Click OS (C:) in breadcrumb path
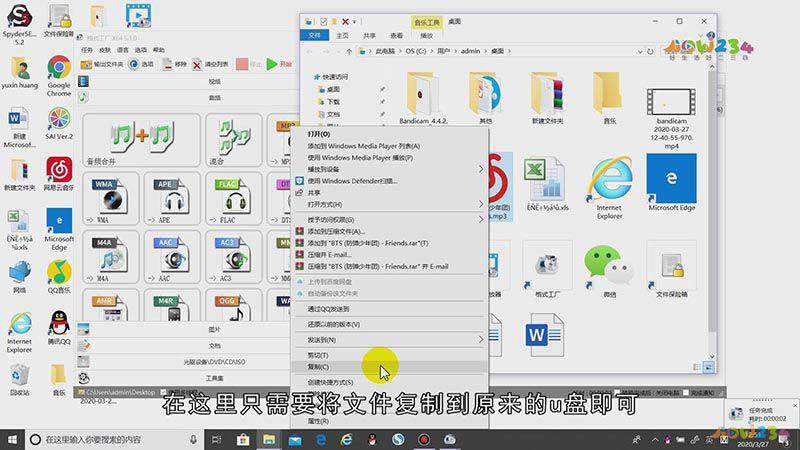 (x=416, y=52)
